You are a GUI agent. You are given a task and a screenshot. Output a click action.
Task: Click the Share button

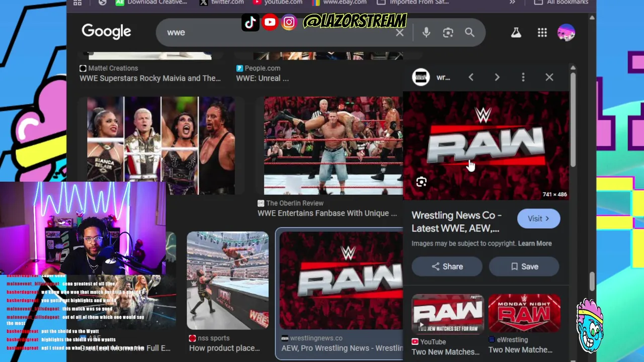[x=447, y=267]
